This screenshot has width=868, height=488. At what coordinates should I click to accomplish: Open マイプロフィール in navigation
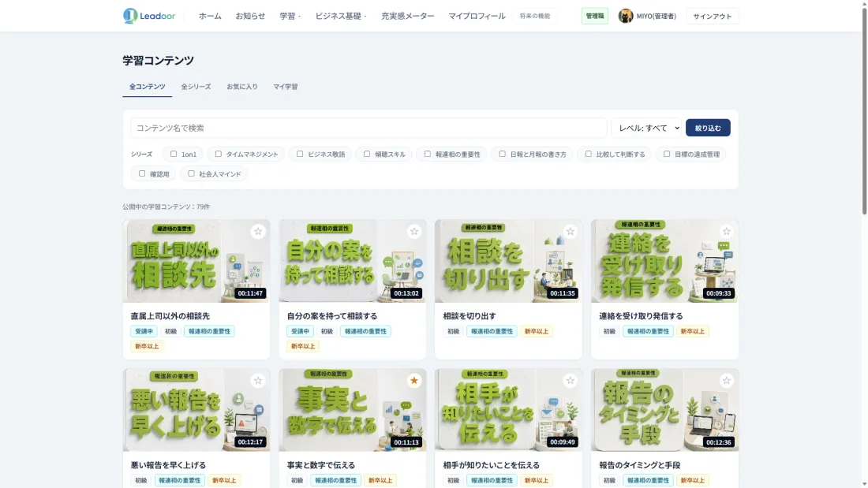[x=477, y=16]
